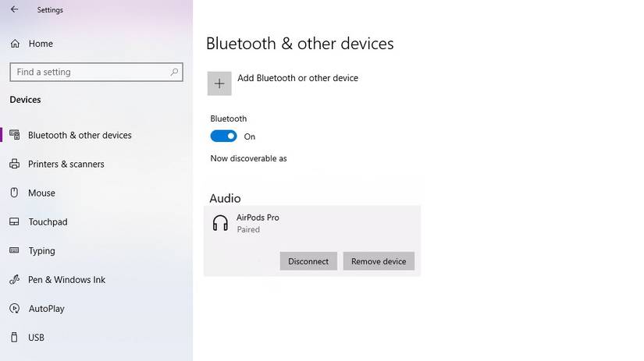
Task: Click the Pen & Windows Ink icon
Action: coord(14,280)
